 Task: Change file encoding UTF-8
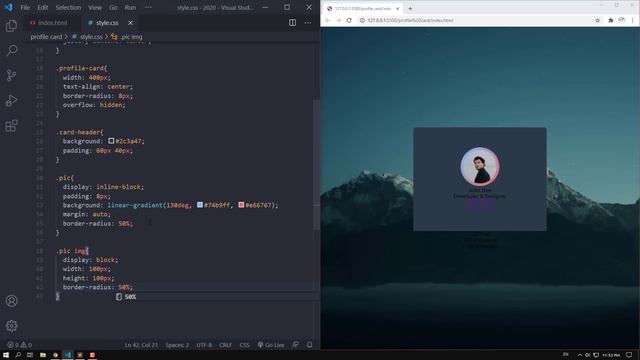(204, 345)
